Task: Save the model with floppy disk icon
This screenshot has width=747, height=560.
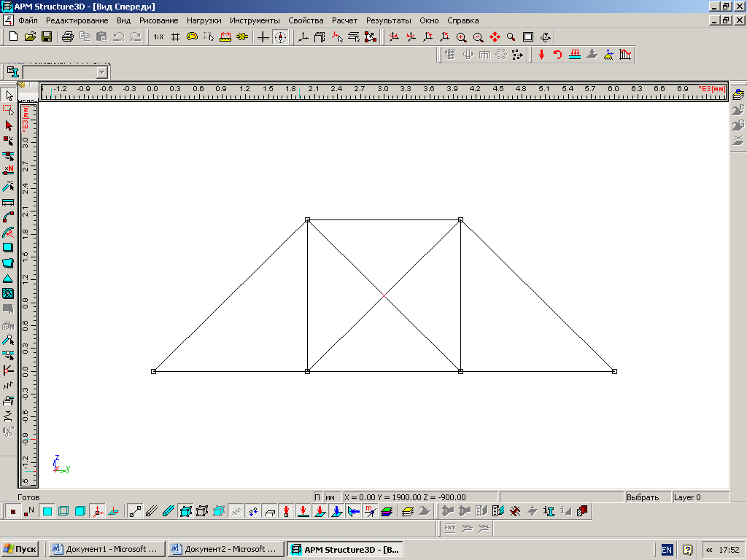Action: (x=47, y=36)
